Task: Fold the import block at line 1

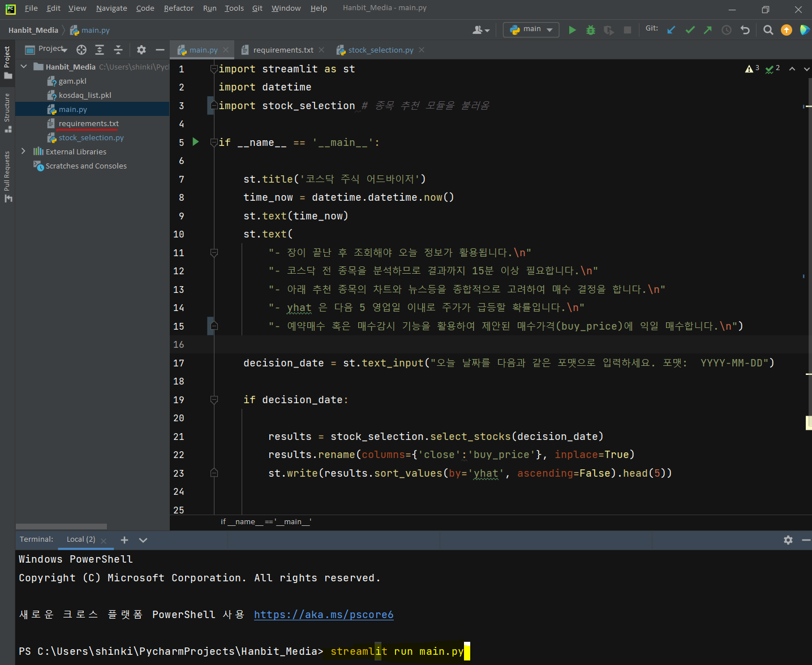Action: [214, 68]
